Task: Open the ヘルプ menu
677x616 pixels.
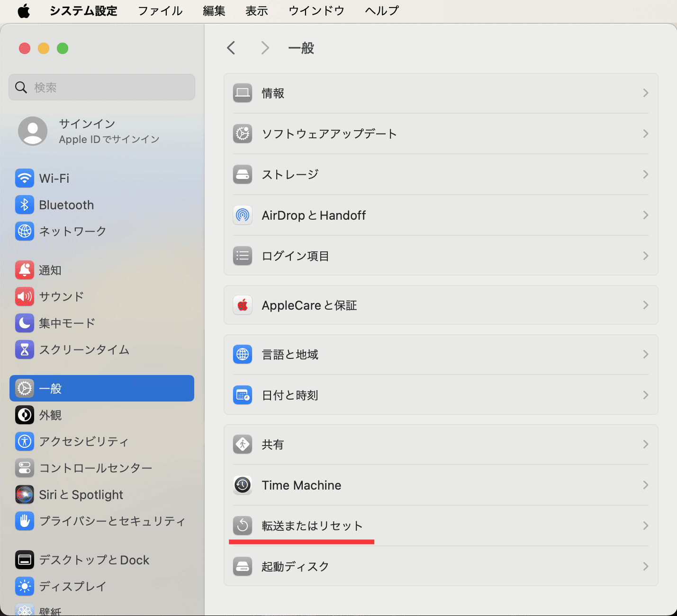Action: pyautogui.click(x=381, y=10)
